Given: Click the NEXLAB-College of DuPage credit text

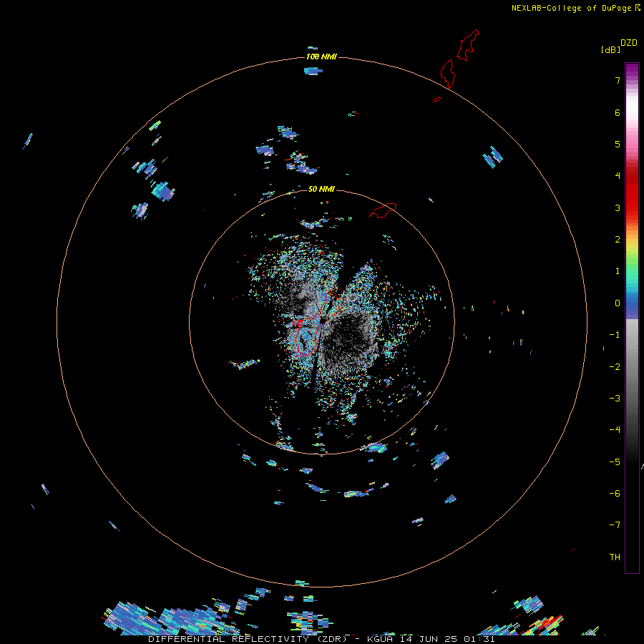Looking at the screenshot, I should (x=572, y=8).
